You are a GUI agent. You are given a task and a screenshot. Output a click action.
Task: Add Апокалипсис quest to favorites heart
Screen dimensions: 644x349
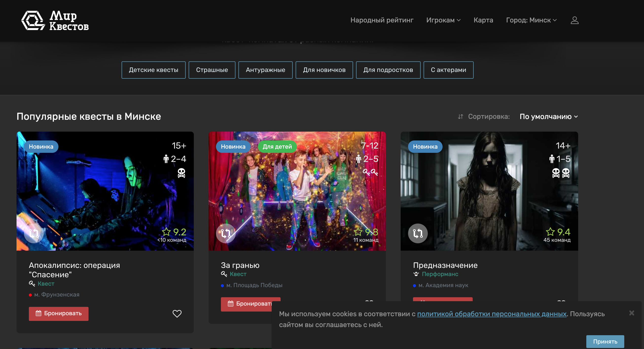point(177,314)
